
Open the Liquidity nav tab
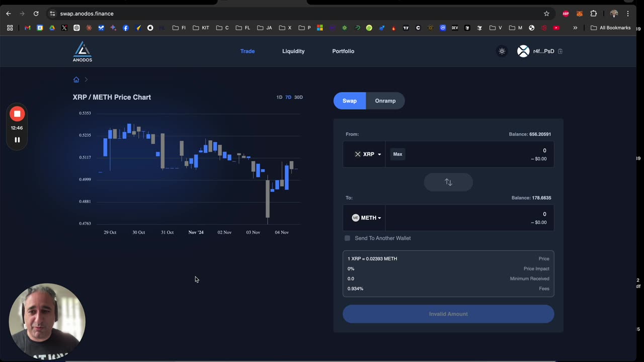pos(293,51)
